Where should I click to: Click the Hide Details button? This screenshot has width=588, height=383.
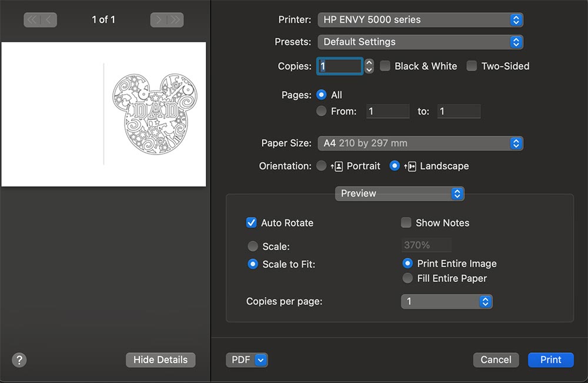(x=161, y=360)
